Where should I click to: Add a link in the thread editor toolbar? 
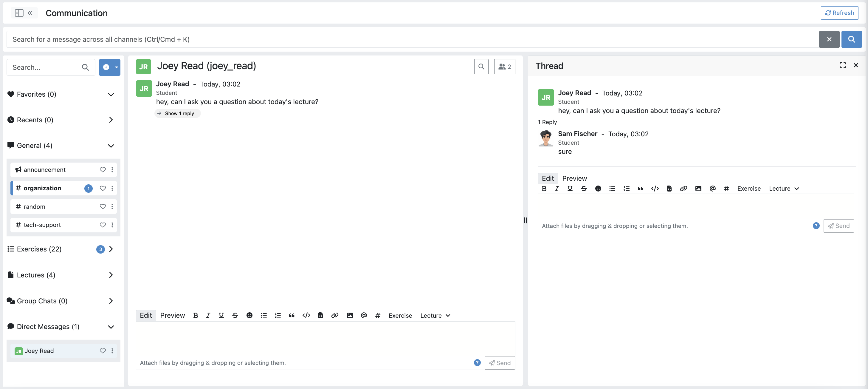click(683, 189)
